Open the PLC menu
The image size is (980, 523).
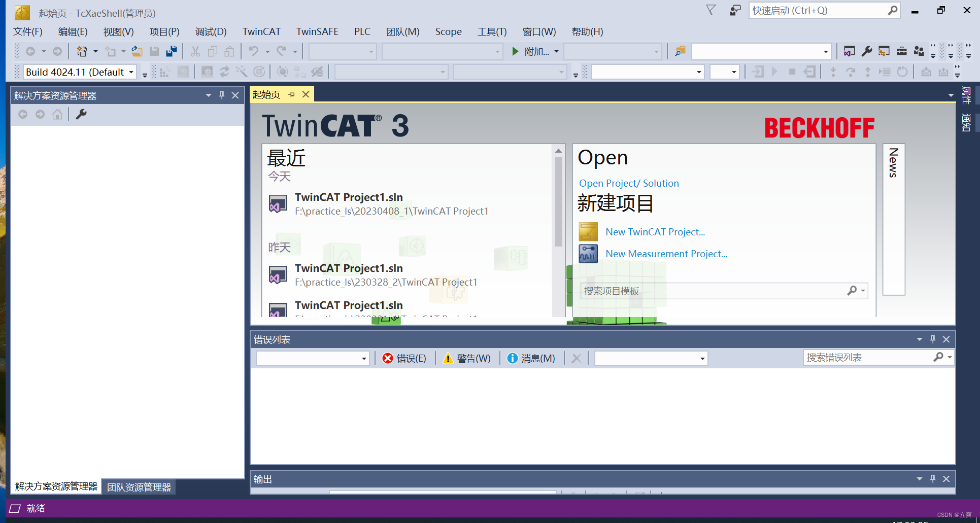pos(362,31)
